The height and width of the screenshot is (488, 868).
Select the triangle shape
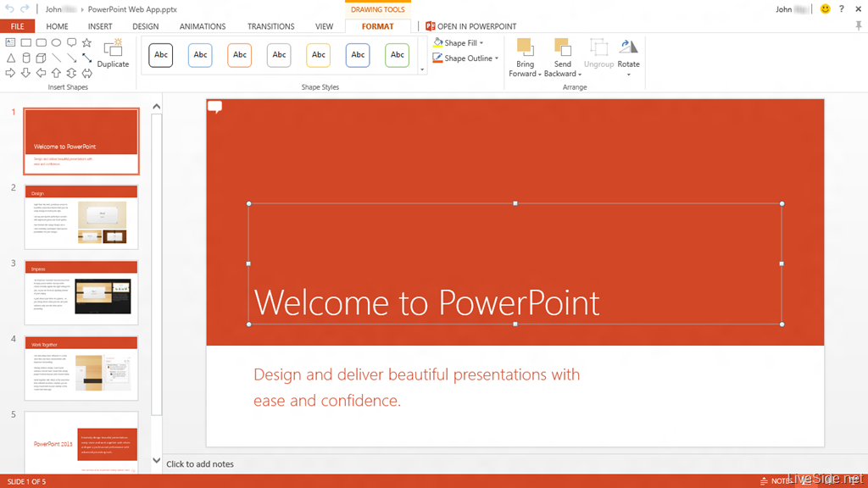pos(10,58)
